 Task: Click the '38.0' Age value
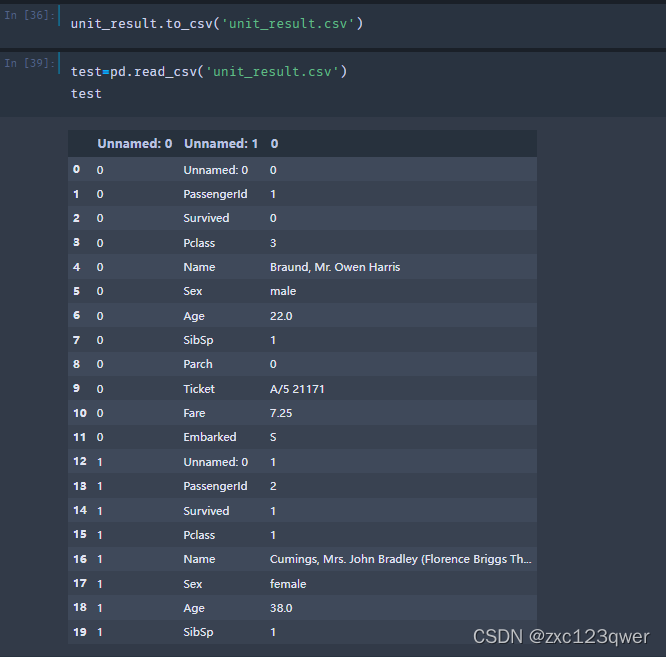coord(281,608)
